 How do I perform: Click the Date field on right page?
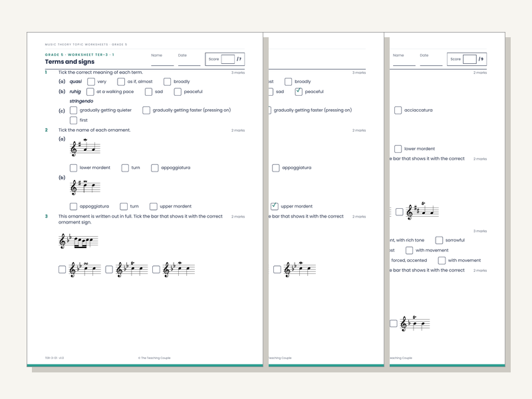pos(431,60)
